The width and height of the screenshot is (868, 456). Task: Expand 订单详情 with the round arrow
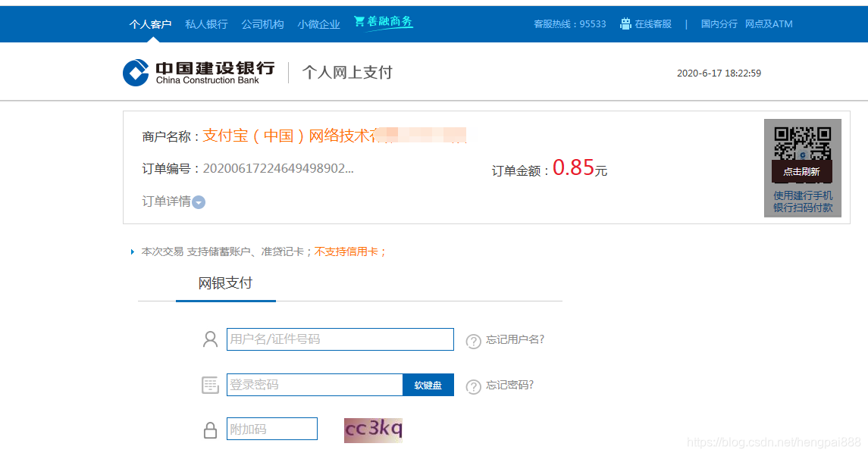pyautogui.click(x=199, y=202)
